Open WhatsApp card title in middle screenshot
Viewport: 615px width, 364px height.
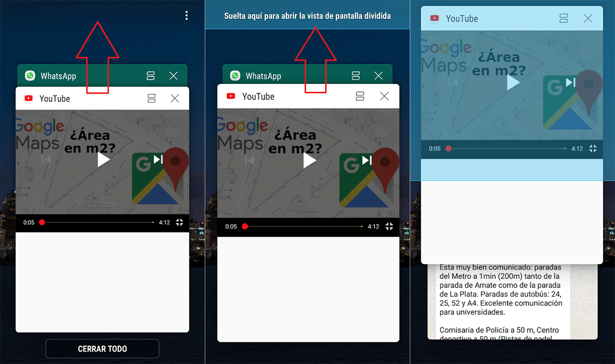coord(263,76)
